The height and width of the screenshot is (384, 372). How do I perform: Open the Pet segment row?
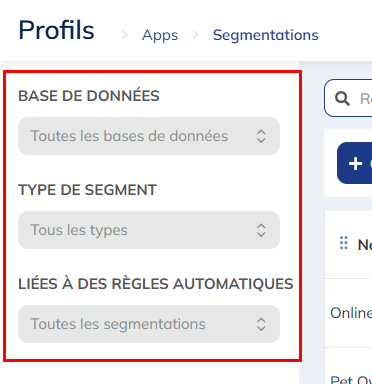pos(348,366)
